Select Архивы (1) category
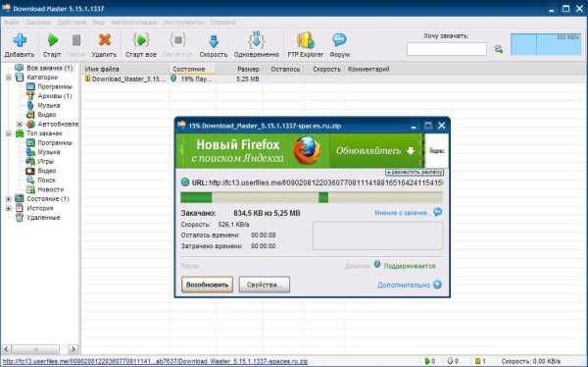 (55, 96)
